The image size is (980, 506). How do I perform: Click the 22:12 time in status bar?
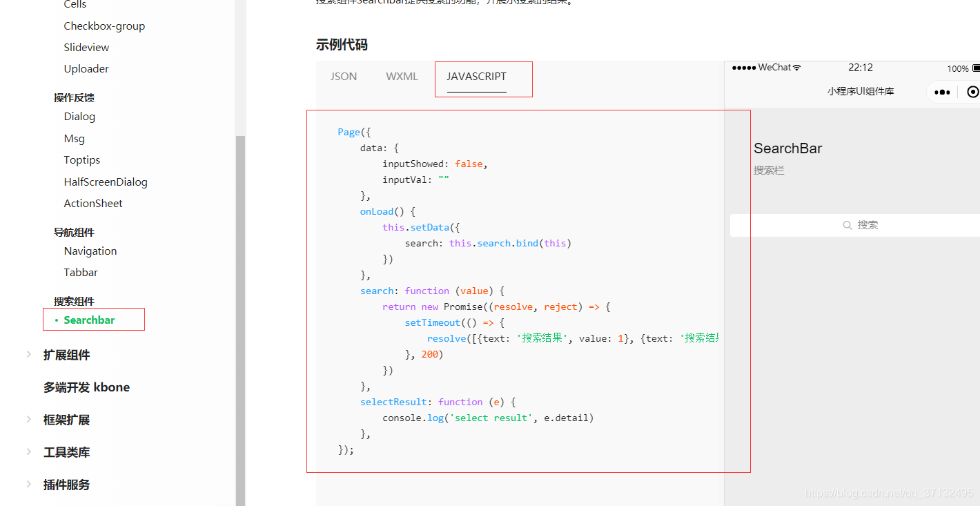click(861, 68)
